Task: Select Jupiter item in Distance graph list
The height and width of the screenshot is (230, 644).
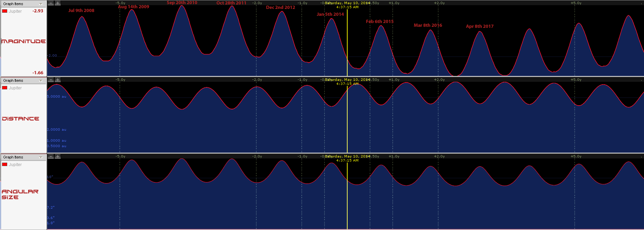Action: [x=15, y=88]
